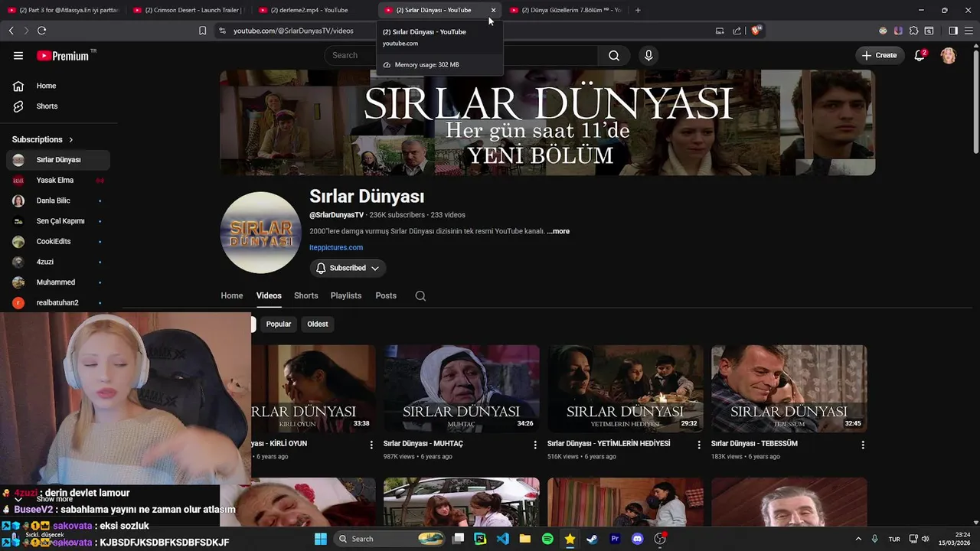Open File Explorer from the taskbar
This screenshot has height=551, width=980.
point(525,539)
